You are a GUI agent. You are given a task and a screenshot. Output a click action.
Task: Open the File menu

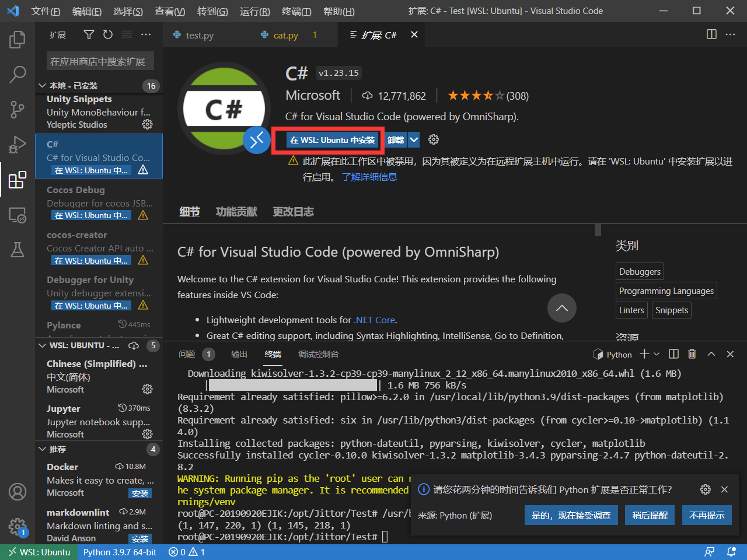(x=46, y=11)
